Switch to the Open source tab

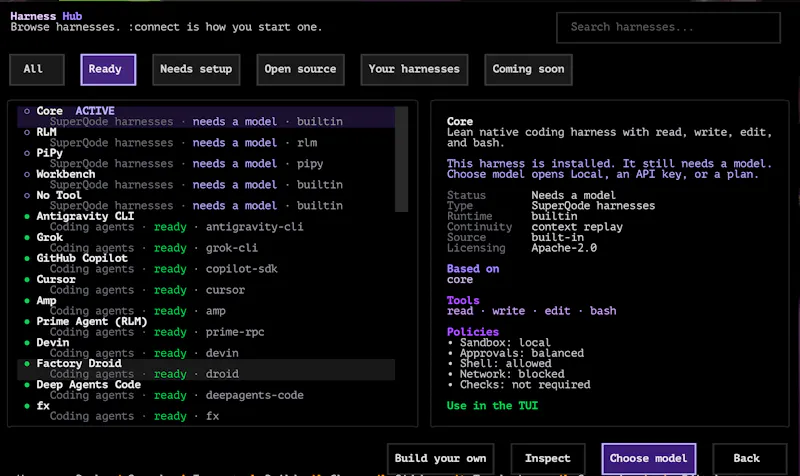coord(300,69)
